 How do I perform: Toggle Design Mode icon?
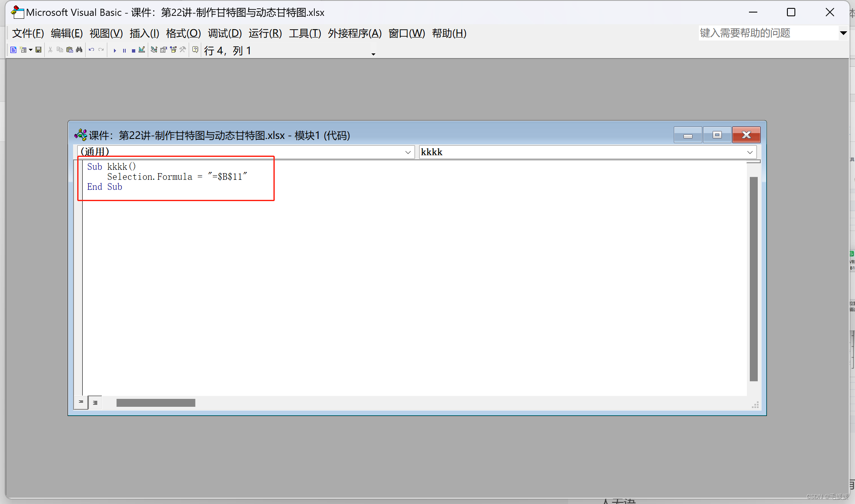click(x=142, y=50)
